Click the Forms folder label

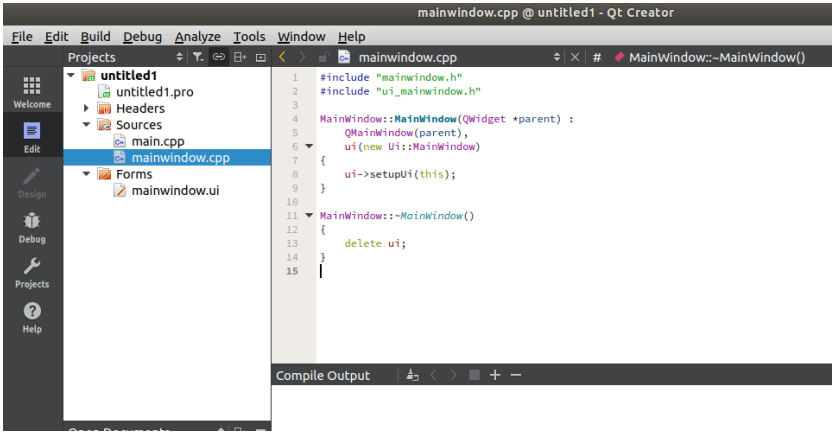click(x=134, y=174)
